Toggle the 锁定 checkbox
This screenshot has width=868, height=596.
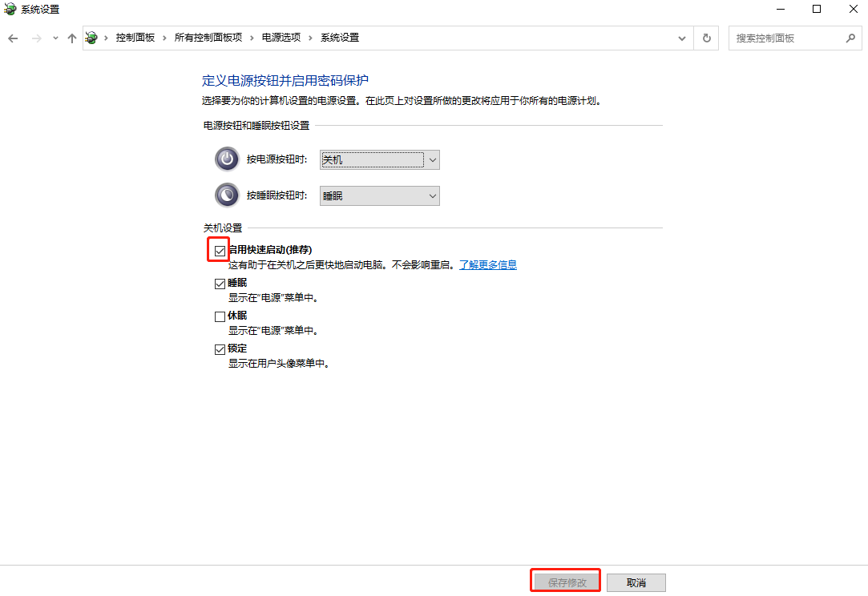(x=220, y=349)
